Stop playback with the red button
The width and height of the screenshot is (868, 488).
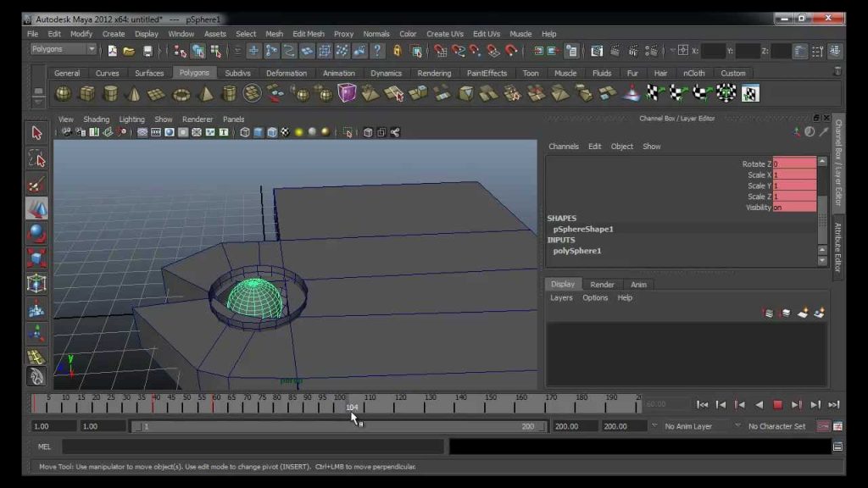coord(778,405)
